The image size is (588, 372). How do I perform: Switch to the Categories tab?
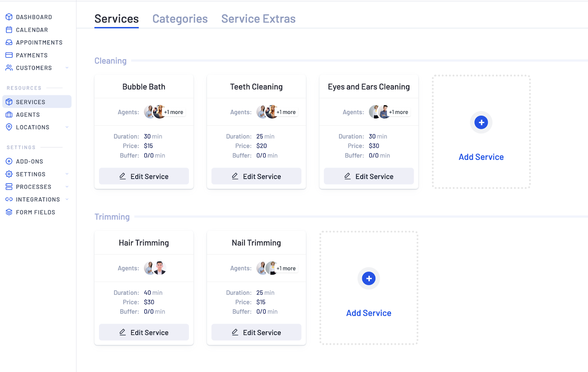tap(180, 19)
